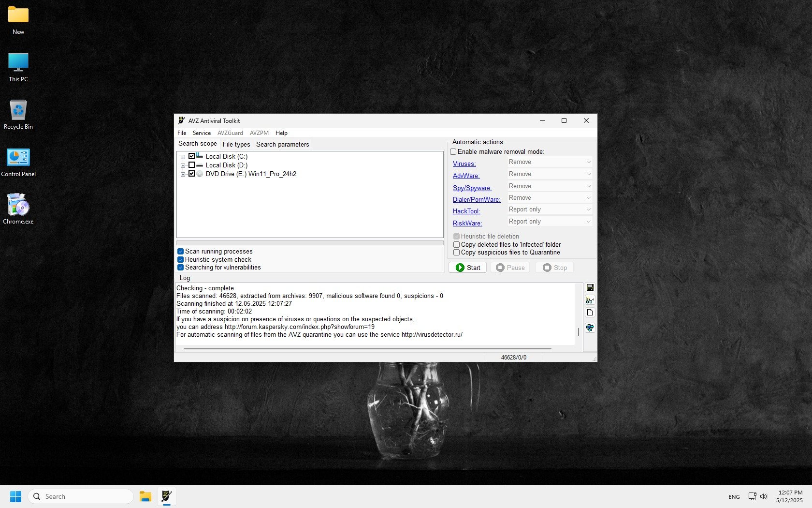Click the floppy disk save log icon
Image resolution: width=812 pixels, height=508 pixels.
pyautogui.click(x=590, y=287)
